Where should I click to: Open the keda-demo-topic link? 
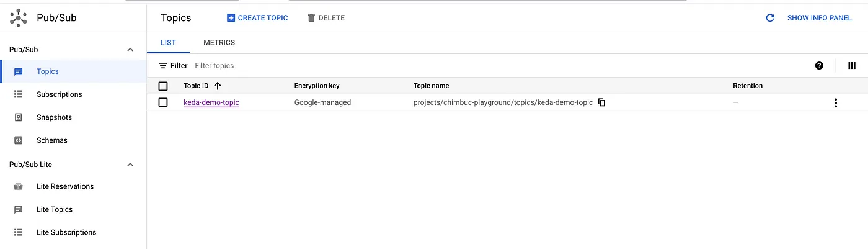coord(211,102)
